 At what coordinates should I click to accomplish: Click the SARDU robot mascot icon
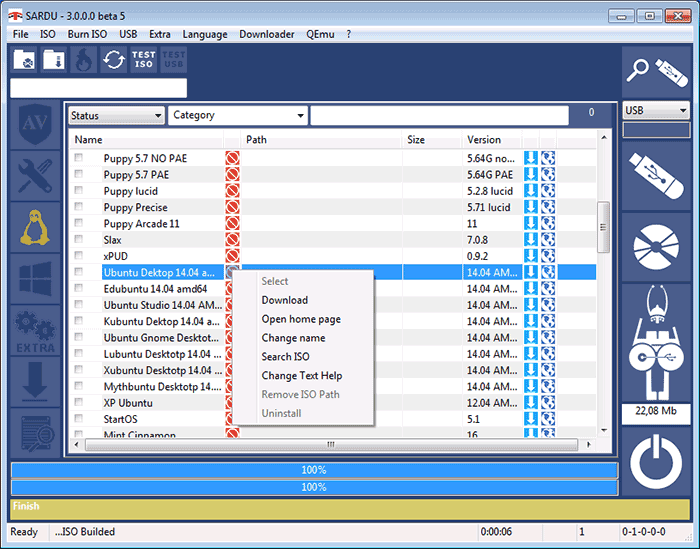click(x=656, y=343)
